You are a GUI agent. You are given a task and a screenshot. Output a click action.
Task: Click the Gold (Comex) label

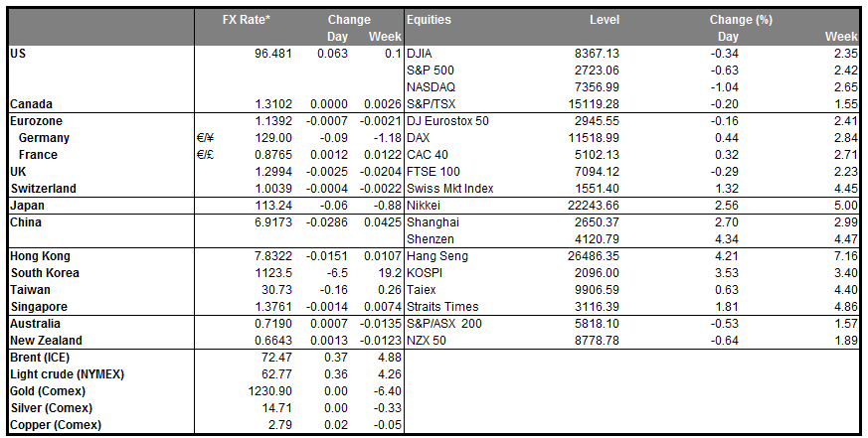click(50, 391)
